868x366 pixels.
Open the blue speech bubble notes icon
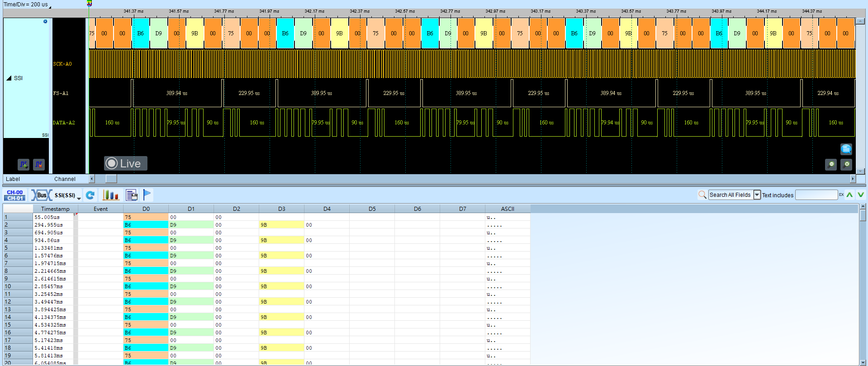tap(846, 149)
